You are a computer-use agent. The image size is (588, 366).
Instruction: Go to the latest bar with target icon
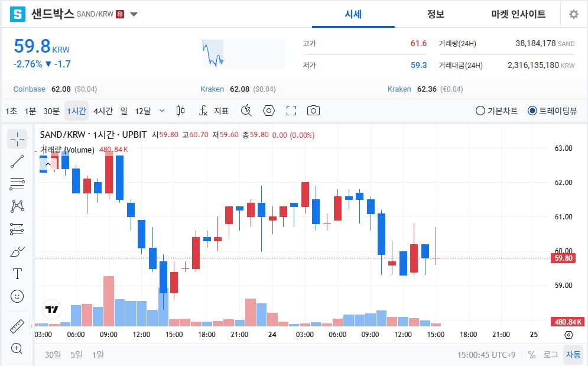pyautogui.click(x=568, y=335)
